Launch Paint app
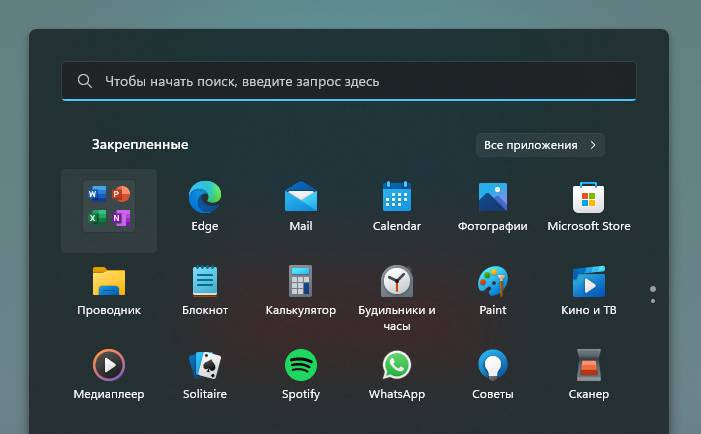 [493, 291]
